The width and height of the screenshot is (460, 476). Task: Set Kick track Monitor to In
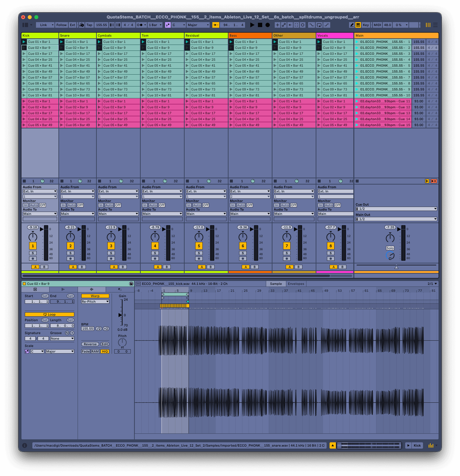click(25, 205)
